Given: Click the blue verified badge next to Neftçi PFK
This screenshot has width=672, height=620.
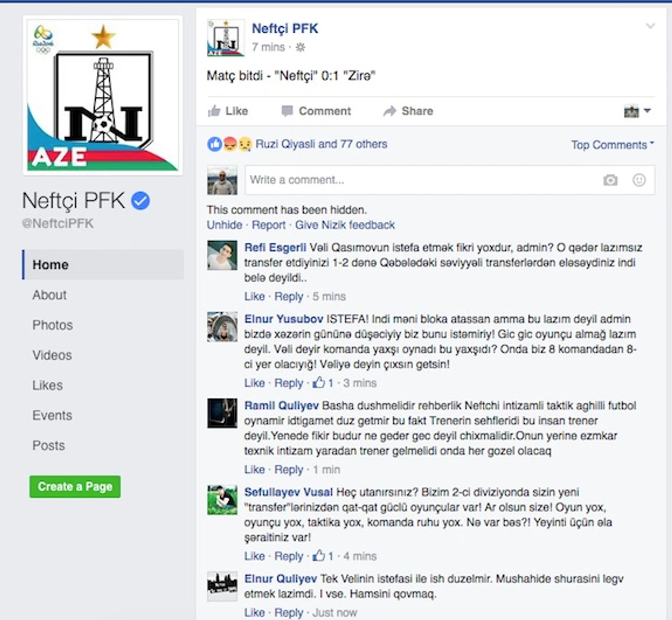Looking at the screenshot, I should pyautogui.click(x=140, y=201).
